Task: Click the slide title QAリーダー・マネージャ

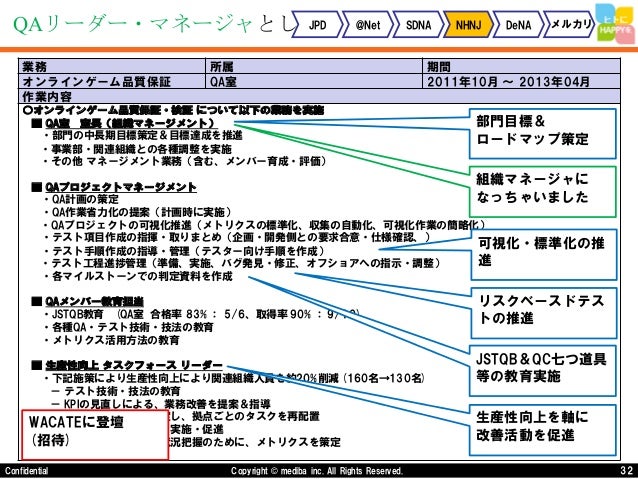Action: coord(133,24)
